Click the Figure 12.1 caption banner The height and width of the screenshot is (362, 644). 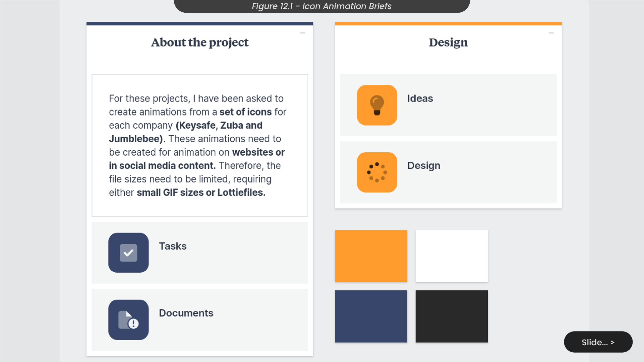pos(322,6)
